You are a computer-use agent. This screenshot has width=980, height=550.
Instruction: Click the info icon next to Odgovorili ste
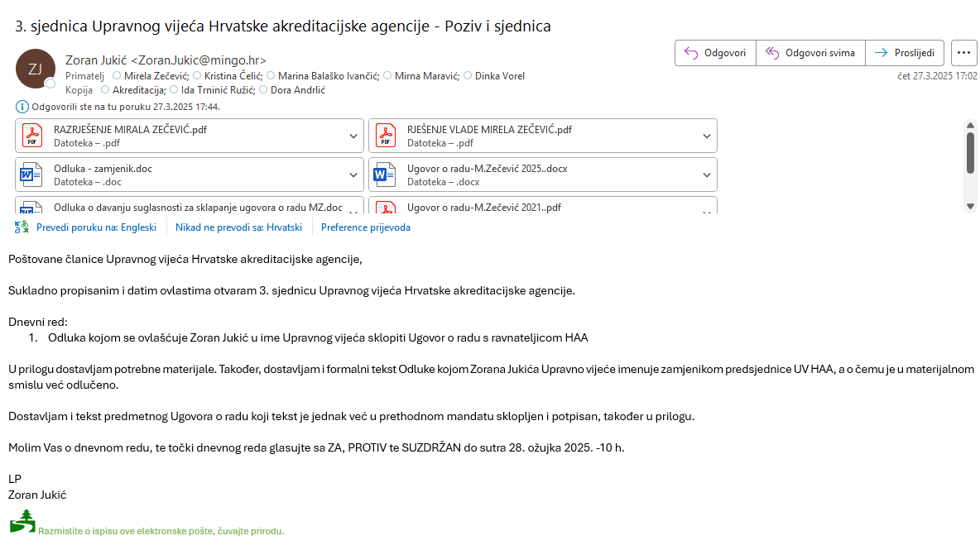(22, 107)
